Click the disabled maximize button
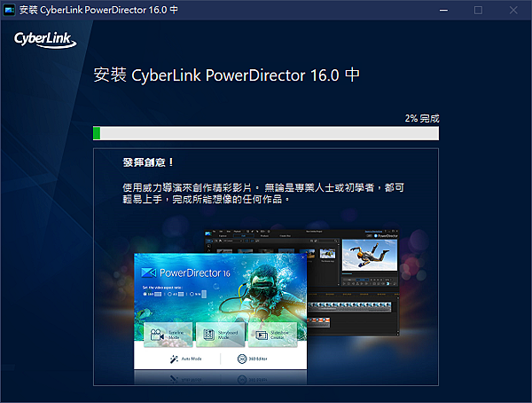532x403 pixels. (478, 10)
